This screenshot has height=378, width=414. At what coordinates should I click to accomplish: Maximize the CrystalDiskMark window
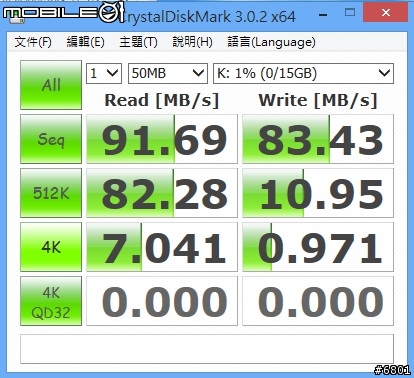350,13
